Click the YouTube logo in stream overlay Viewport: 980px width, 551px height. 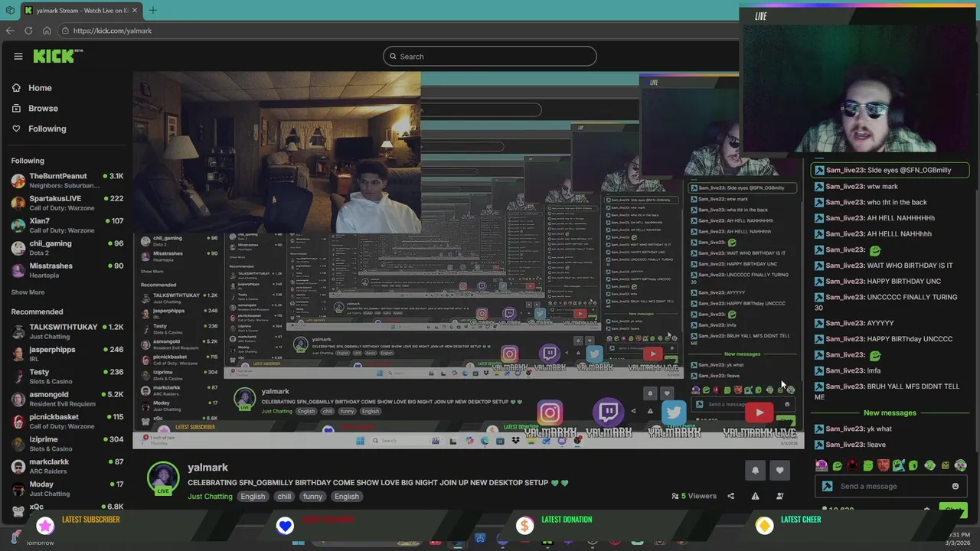[x=759, y=413]
